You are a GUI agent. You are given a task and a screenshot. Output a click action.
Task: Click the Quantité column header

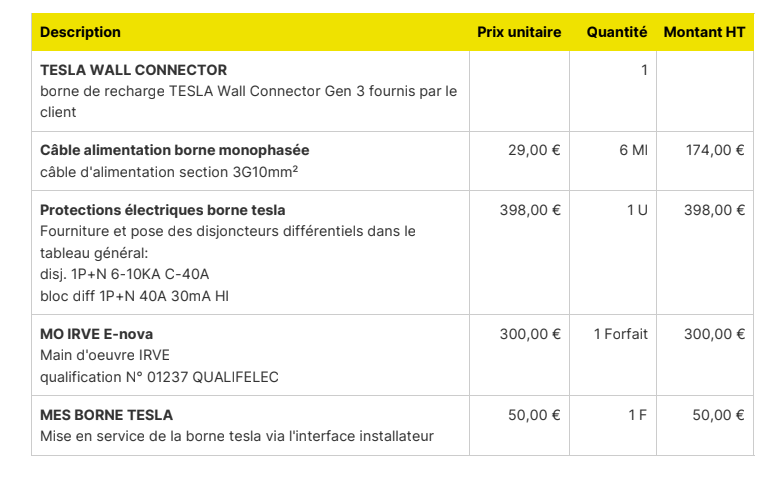click(617, 32)
